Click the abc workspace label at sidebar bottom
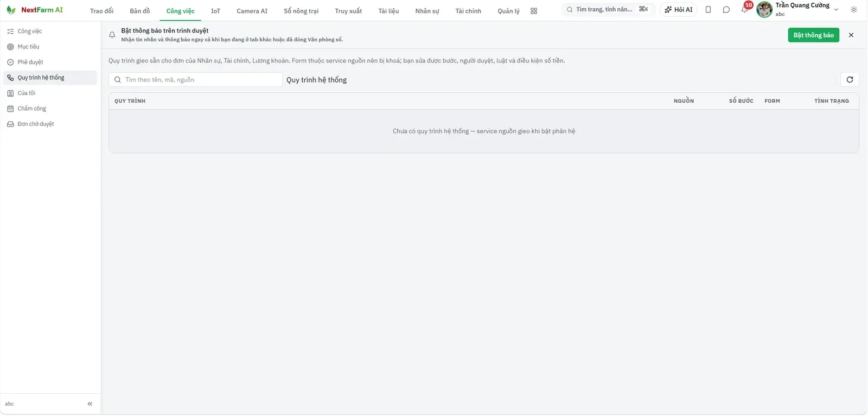 [9, 404]
